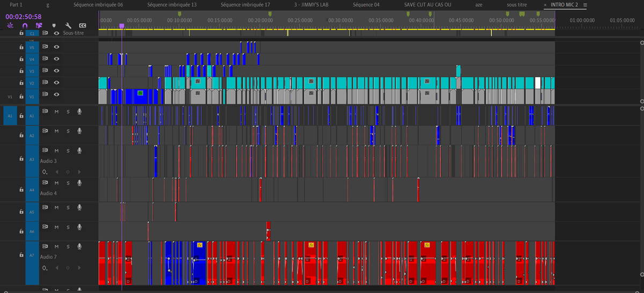Click green marker near 00:10:00:00
The width and height of the screenshot is (644, 293).
coord(179,14)
